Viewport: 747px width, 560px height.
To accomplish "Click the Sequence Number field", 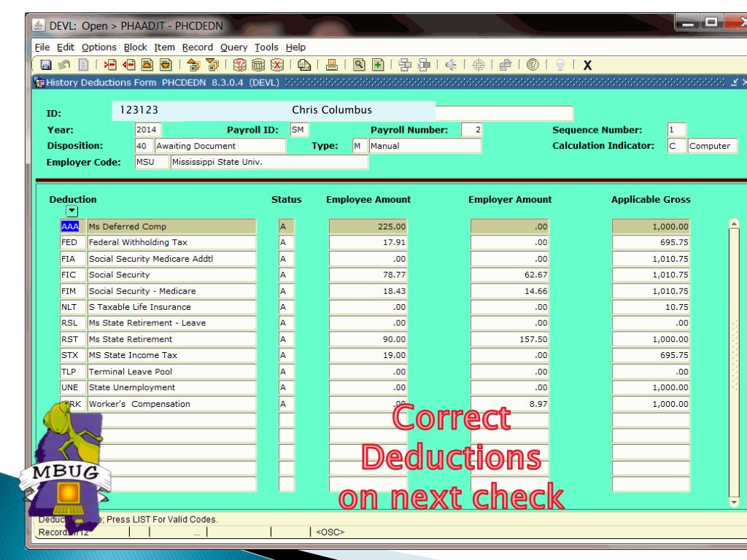I will (x=676, y=130).
